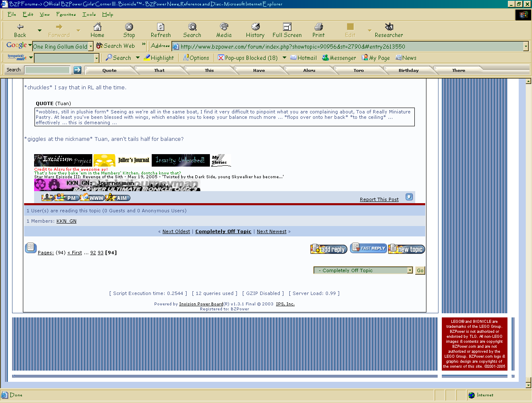This screenshot has width=532, height=403.
Task: Expand the Google search box dropdown
Action: click(x=91, y=47)
